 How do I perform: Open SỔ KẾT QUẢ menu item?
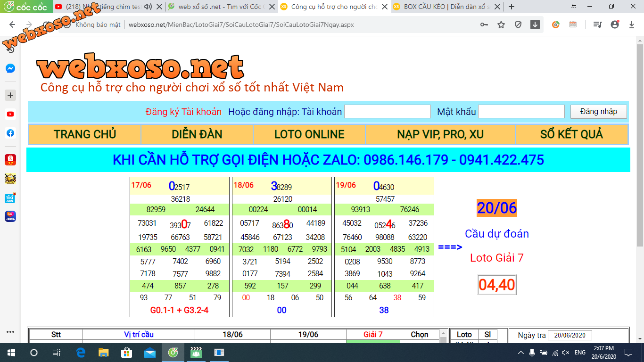(x=571, y=134)
